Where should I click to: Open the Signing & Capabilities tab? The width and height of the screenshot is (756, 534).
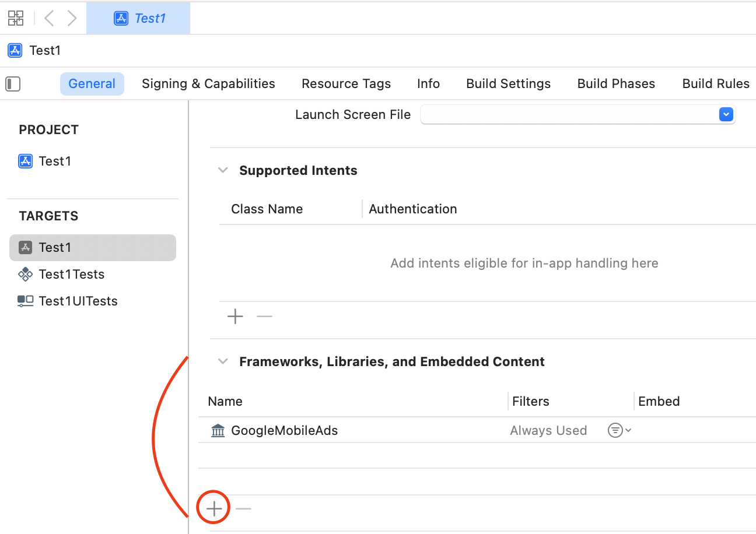click(208, 84)
